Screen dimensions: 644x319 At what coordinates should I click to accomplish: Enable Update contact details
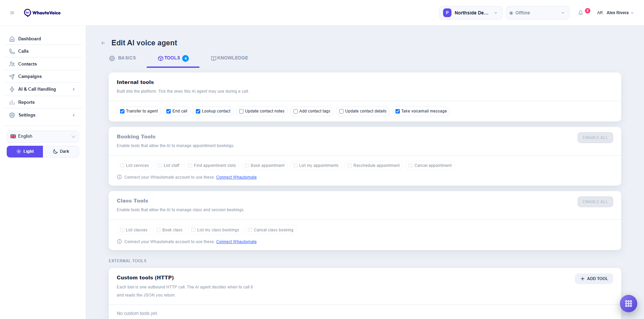[x=341, y=111]
